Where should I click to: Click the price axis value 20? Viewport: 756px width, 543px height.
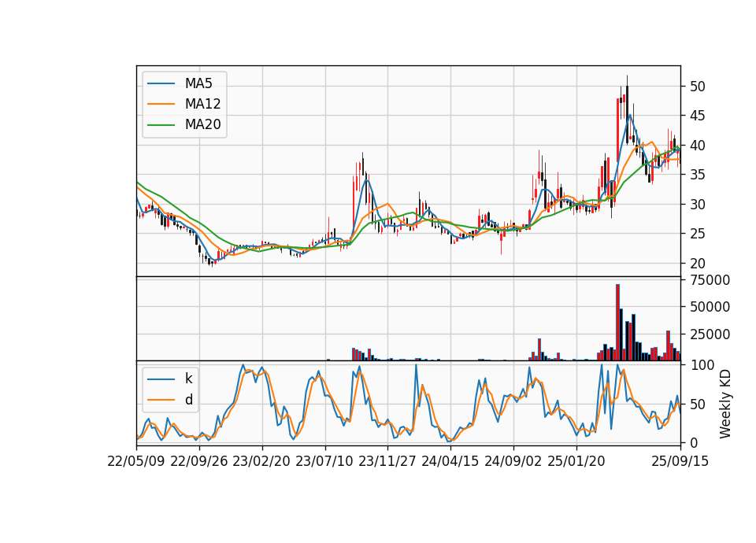coord(698,264)
